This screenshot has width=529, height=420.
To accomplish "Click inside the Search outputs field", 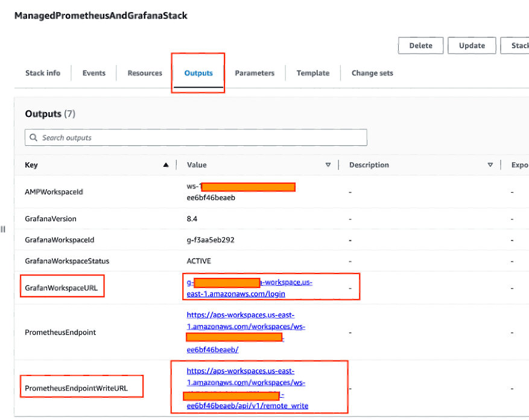I will click(x=181, y=137).
